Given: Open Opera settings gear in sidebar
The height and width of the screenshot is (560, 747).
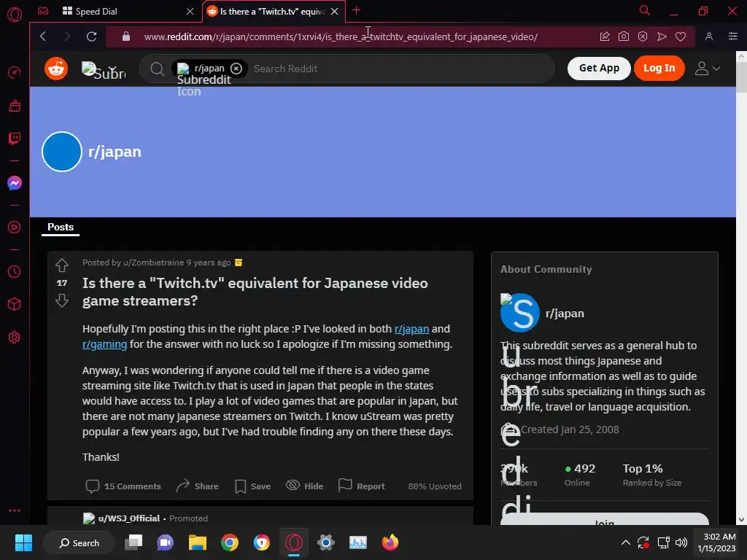Looking at the screenshot, I should (x=15, y=337).
